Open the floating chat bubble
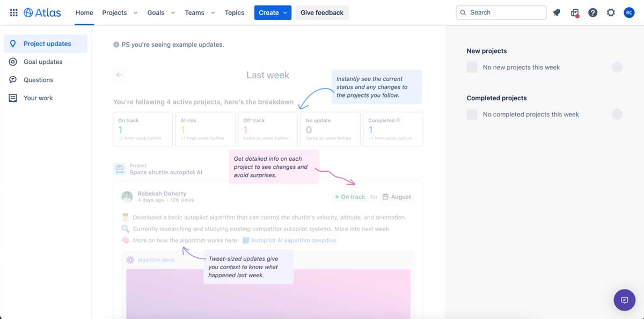 (x=624, y=300)
